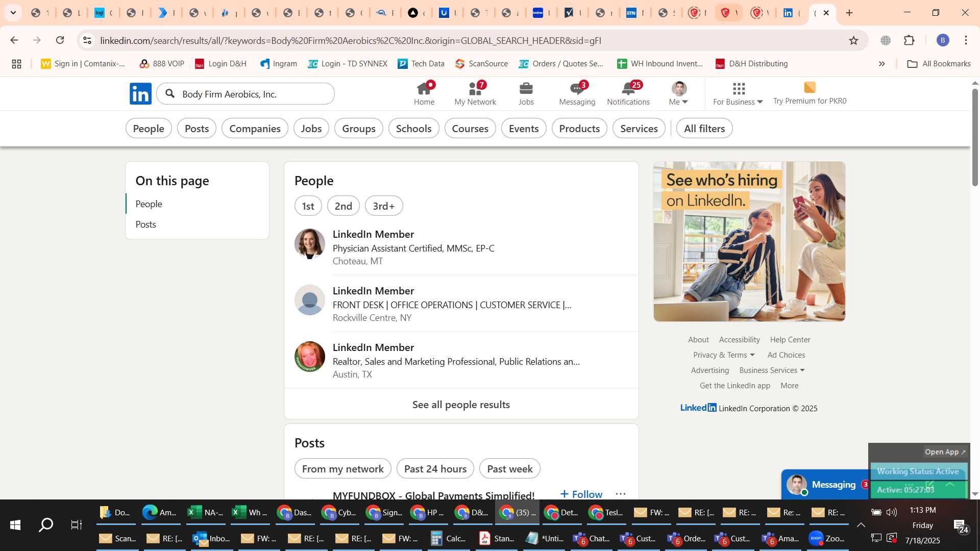
Task: Open All filters panel
Action: [x=704, y=129]
